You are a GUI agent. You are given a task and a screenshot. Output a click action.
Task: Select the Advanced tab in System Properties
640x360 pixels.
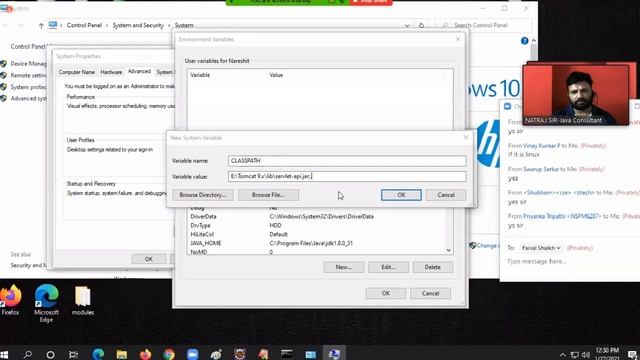(139, 71)
